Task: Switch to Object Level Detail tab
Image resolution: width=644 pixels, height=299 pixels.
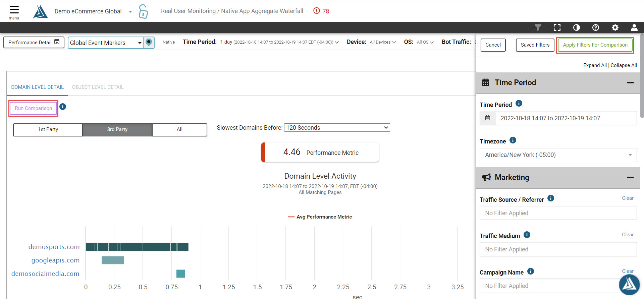Action: click(x=98, y=87)
